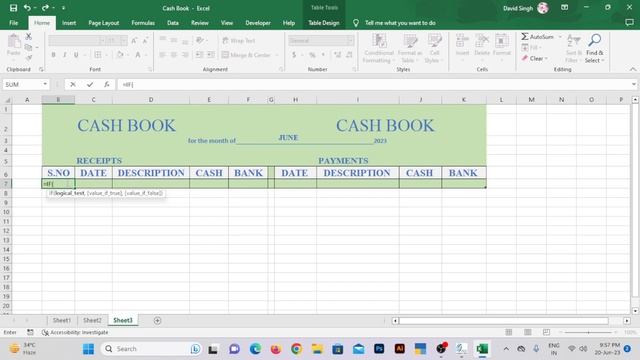Open AutoSum dropdown arrow

coord(560,37)
